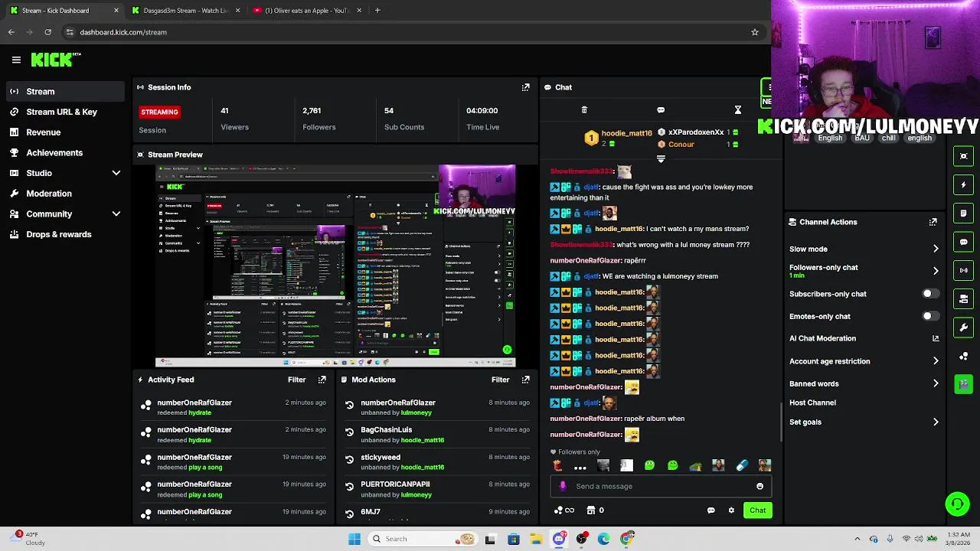Reload the browser page
This screenshot has width=980, height=551.
47,32
